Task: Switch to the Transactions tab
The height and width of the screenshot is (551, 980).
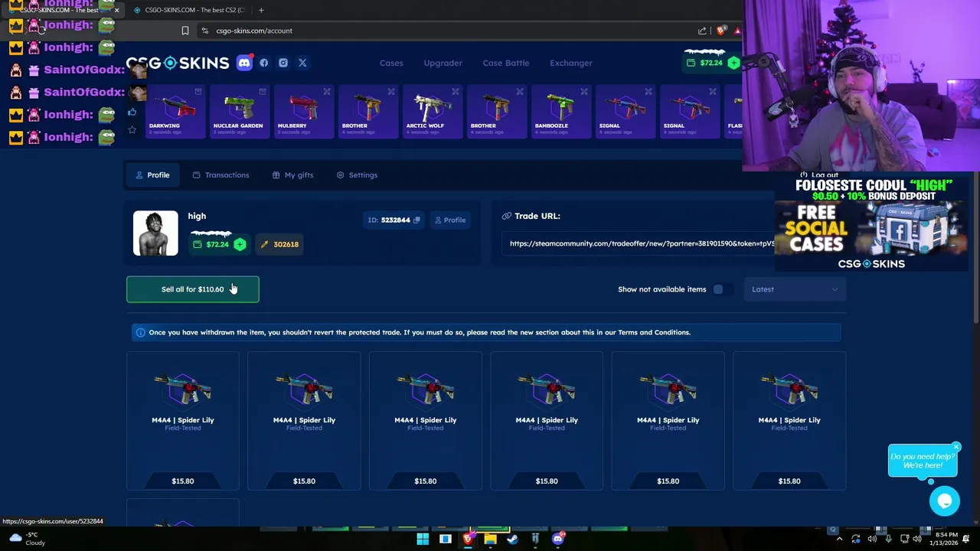Action: 220,175
